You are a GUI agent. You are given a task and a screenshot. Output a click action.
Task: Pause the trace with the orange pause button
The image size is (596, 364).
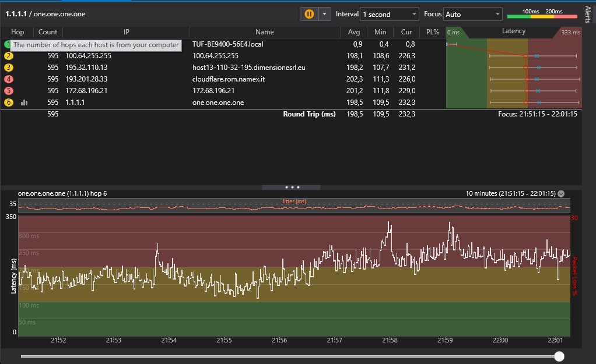308,14
